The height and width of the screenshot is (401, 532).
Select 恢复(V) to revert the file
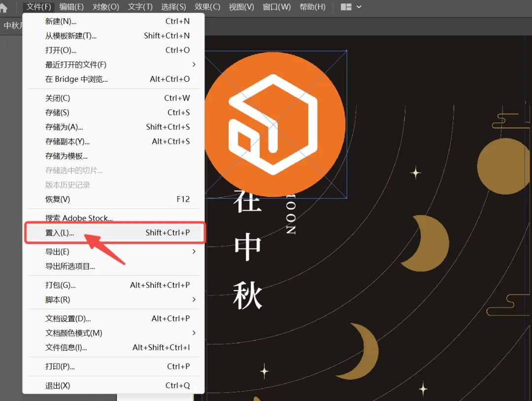tap(114, 199)
